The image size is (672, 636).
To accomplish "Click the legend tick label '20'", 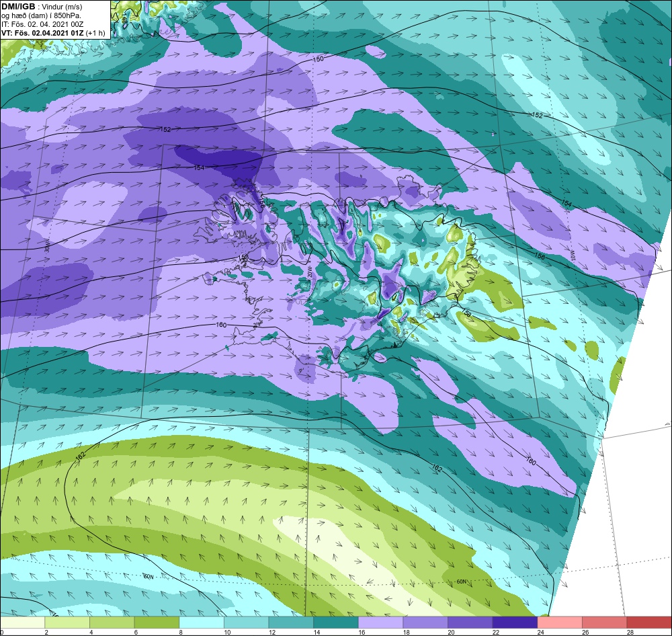I will click(452, 632).
